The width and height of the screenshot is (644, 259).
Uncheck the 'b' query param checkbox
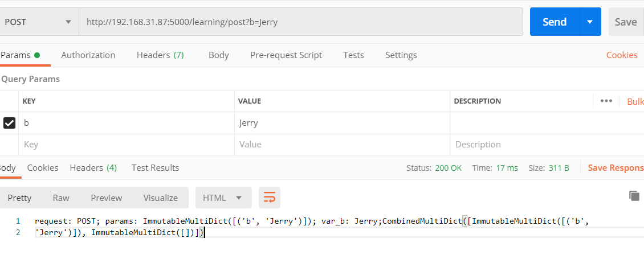point(10,123)
